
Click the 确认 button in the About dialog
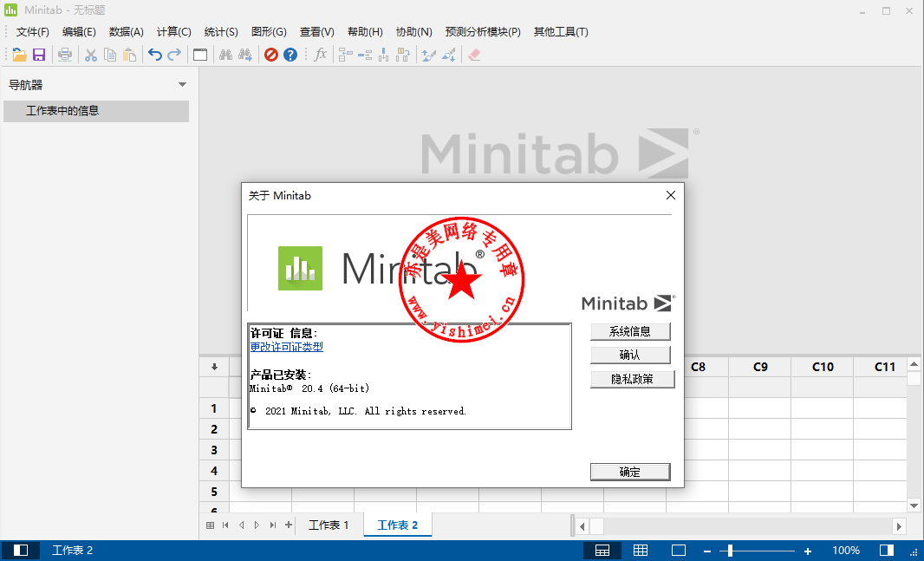(x=630, y=355)
